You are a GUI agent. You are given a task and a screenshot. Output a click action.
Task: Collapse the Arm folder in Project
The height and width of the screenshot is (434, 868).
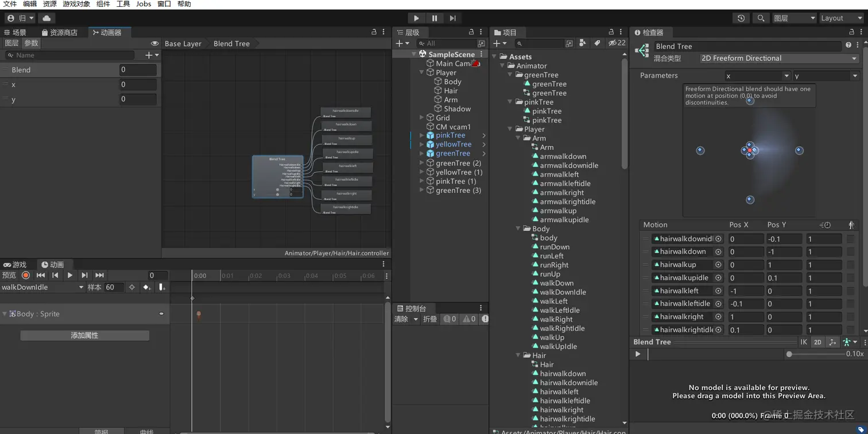[x=518, y=138]
